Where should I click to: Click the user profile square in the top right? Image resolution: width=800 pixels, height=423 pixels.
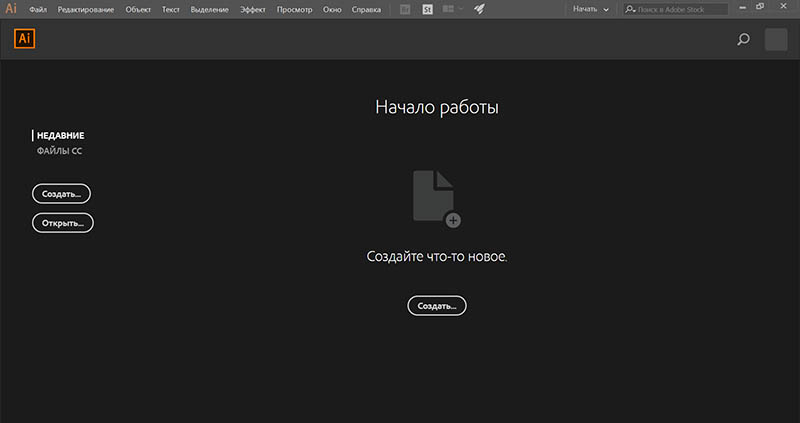click(776, 40)
